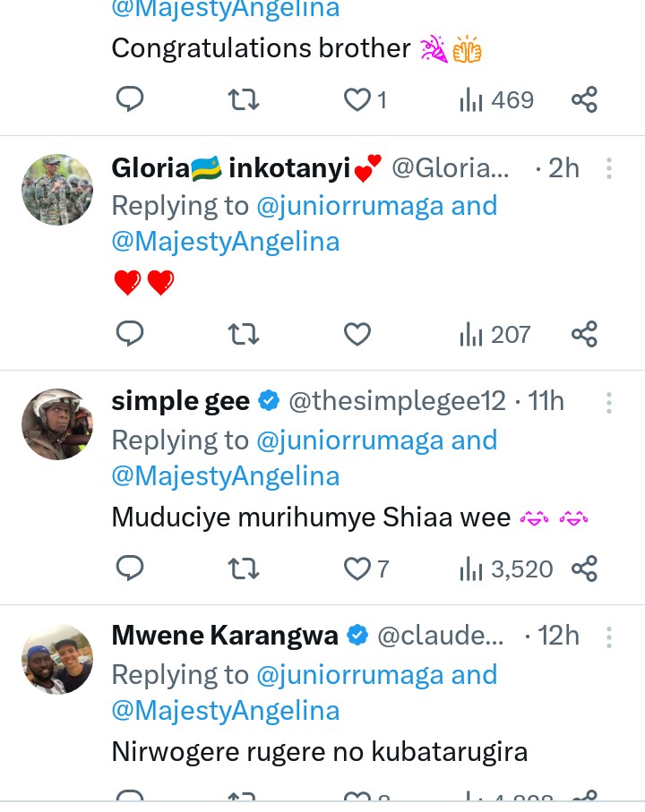Open Mwene Karangwa's profile name
Screen dimensions: 645x812
[x=225, y=636]
